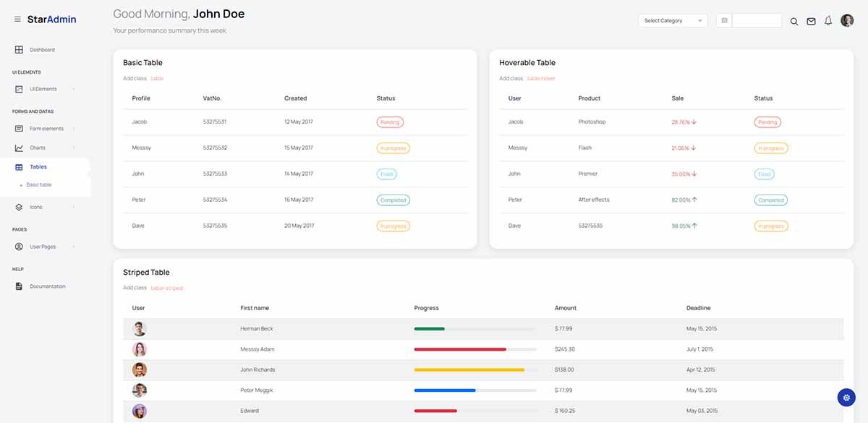Select the UI Elements sidebar icon

click(17, 89)
